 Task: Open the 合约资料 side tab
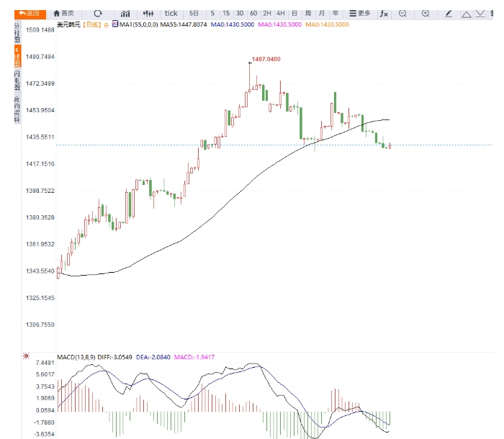17,110
